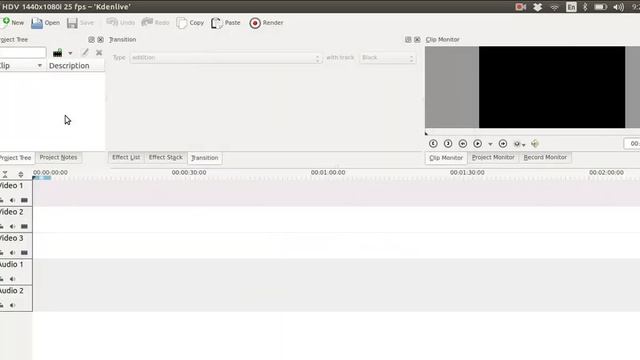Screen dimensions: 640x360
Task: Toggle lock on Video 2 track
Action: [x=2, y=226]
